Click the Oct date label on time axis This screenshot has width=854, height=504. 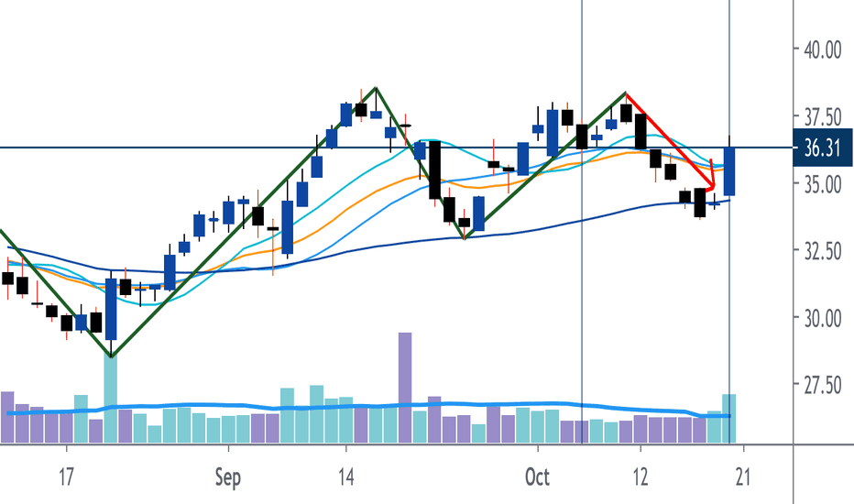click(537, 477)
